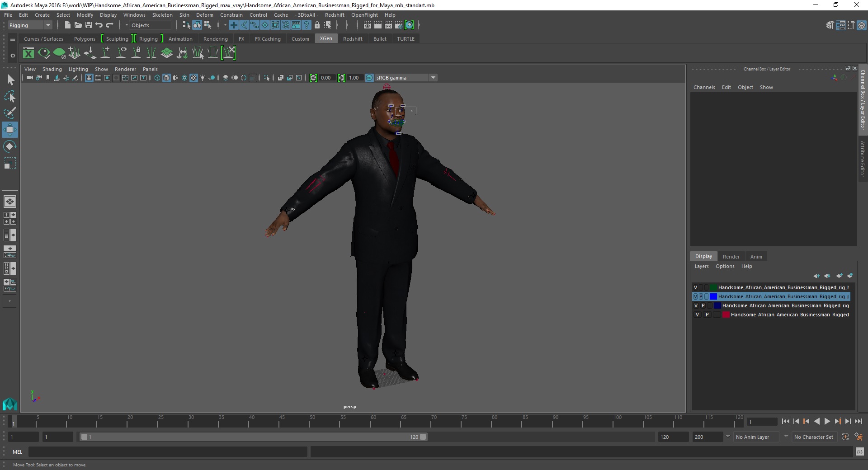Open the XGen window icon

click(28, 53)
